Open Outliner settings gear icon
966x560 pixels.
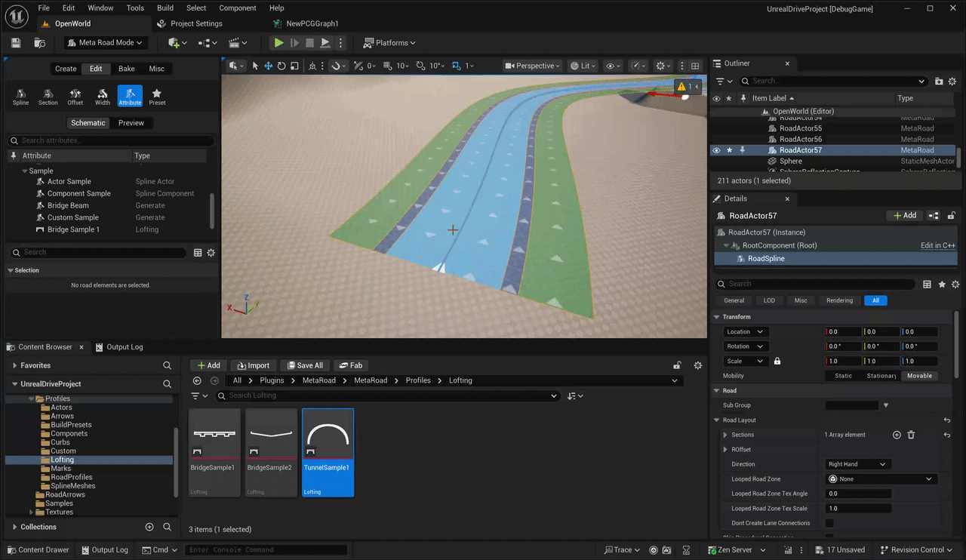[x=952, y=81]
